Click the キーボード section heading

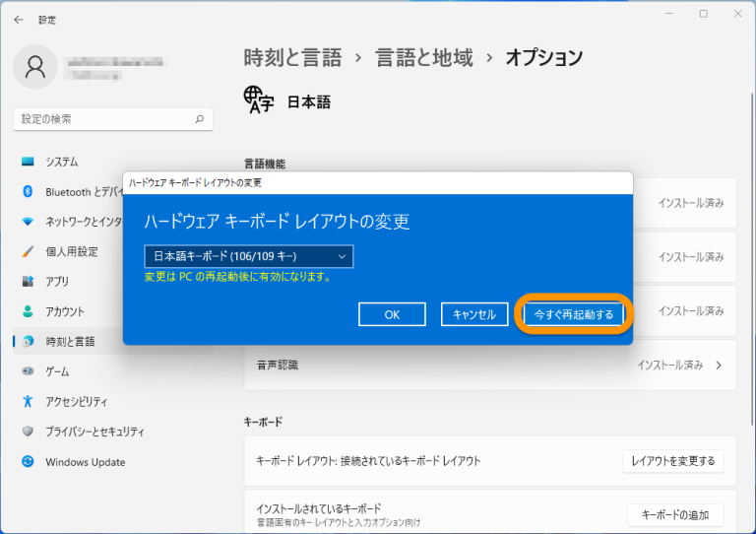(x=263, y=422)
